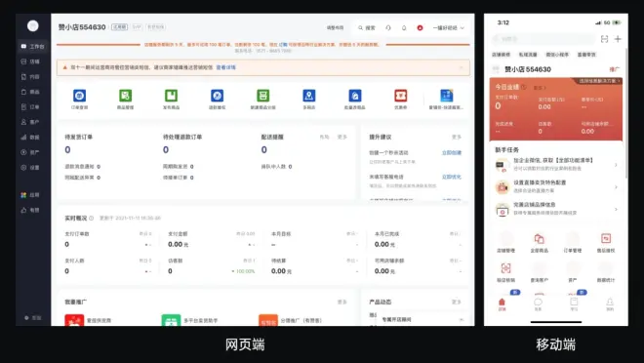The height and width of the screenshot is (363, 644).
Task: Tap 推广 next to mobile store name
Action: pos(614,69)
